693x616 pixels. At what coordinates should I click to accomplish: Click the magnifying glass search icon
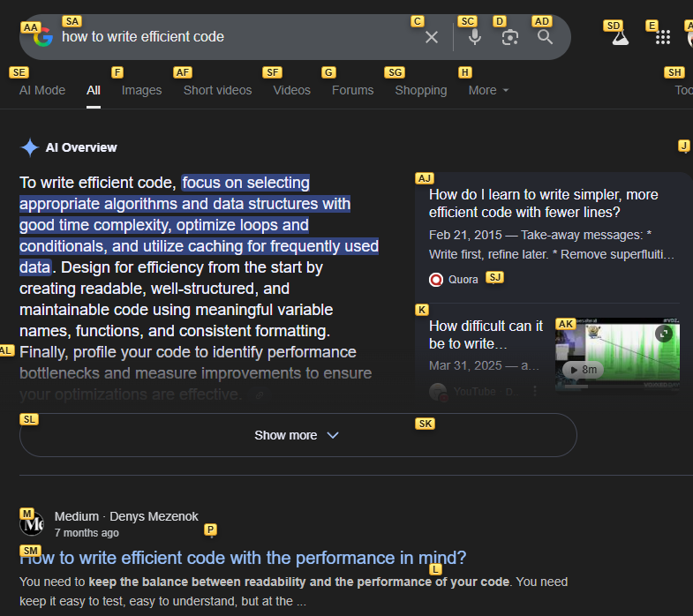pyautogui.click(x=546, y=37)
